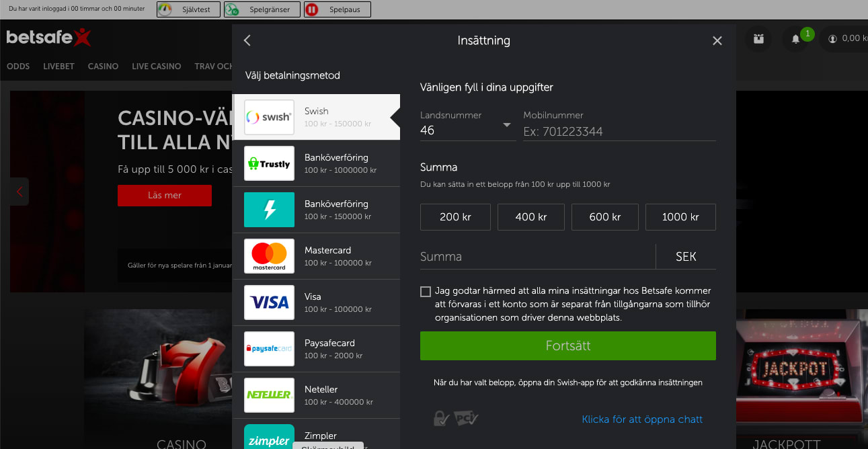Select Neteller payment method
This screenshot has height=449, width=868.
[316, 395]
